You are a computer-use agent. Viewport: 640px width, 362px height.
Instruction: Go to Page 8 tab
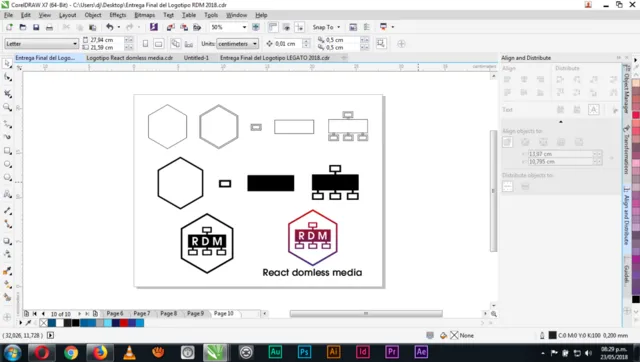pos(169,313)
